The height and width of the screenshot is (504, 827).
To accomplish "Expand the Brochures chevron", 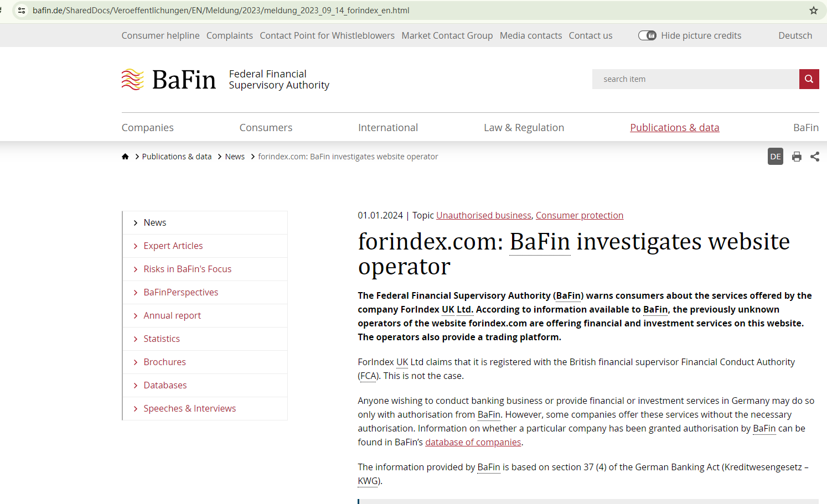I will pos(135,362).
